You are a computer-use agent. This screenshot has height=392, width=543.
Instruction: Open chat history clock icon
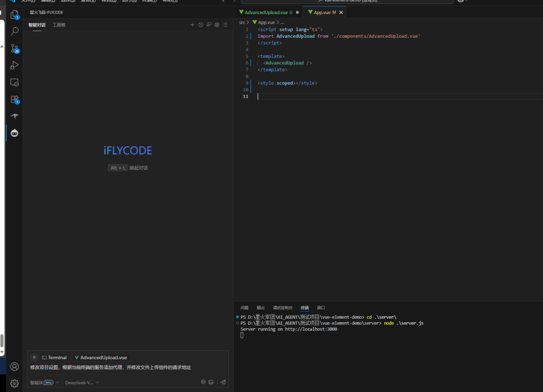tap(201, 25)
